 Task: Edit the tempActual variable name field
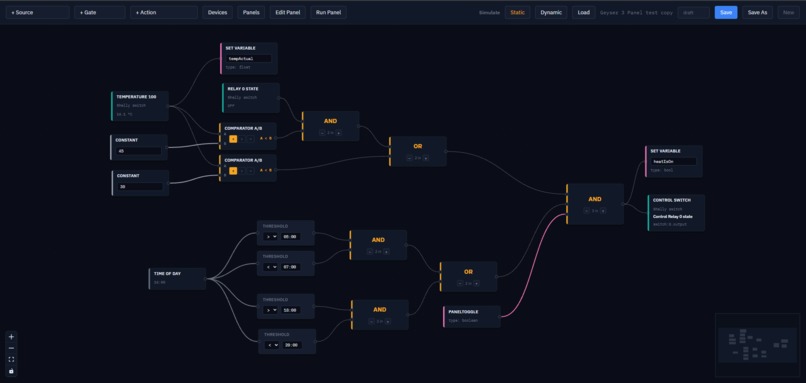249,59
